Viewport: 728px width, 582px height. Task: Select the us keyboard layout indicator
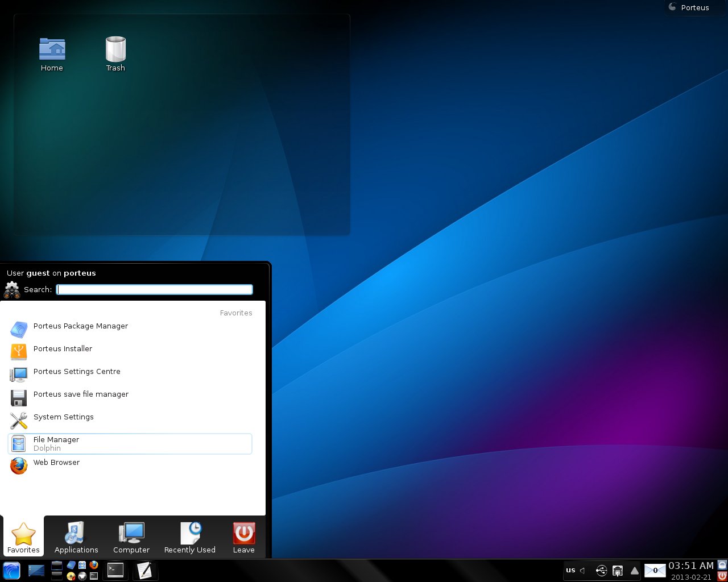coord(570,570)
